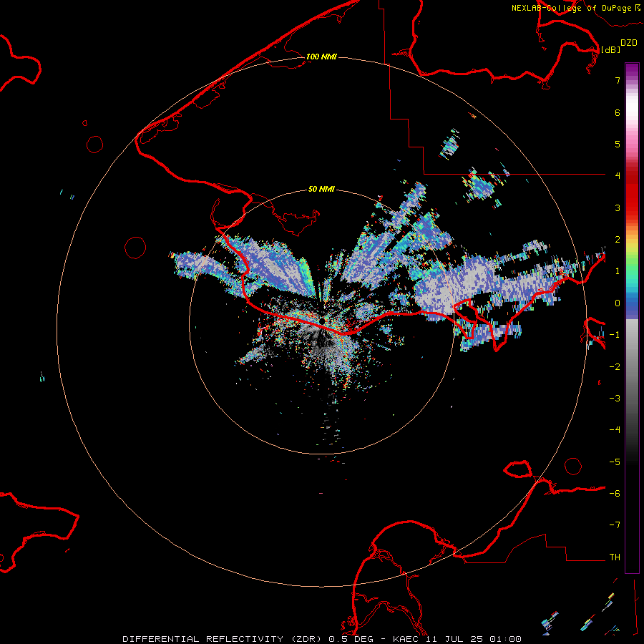Click the KAEC 11 JUL 25 01:00 timestamp
The image size is (644, 644).
point(457,639)
